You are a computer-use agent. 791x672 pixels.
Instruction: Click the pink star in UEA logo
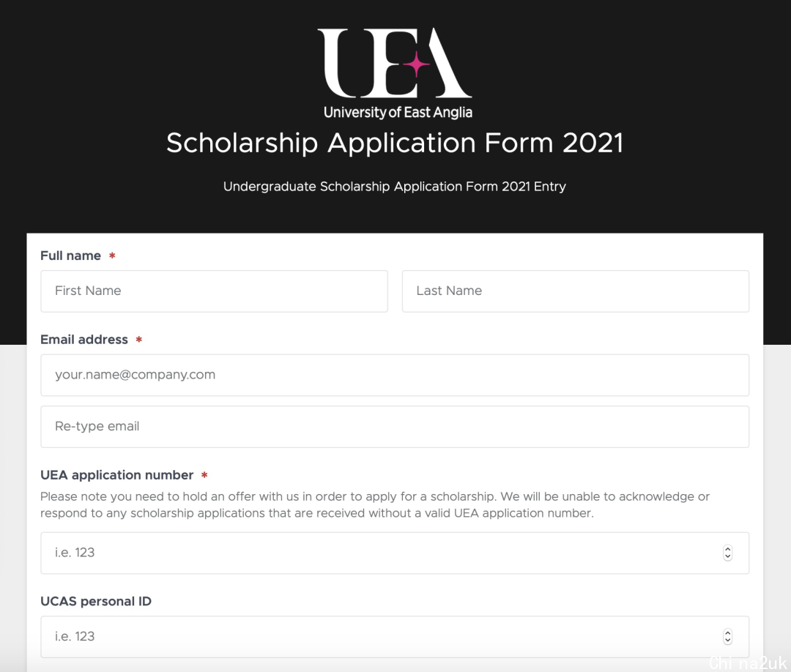(x=417, y=64)
